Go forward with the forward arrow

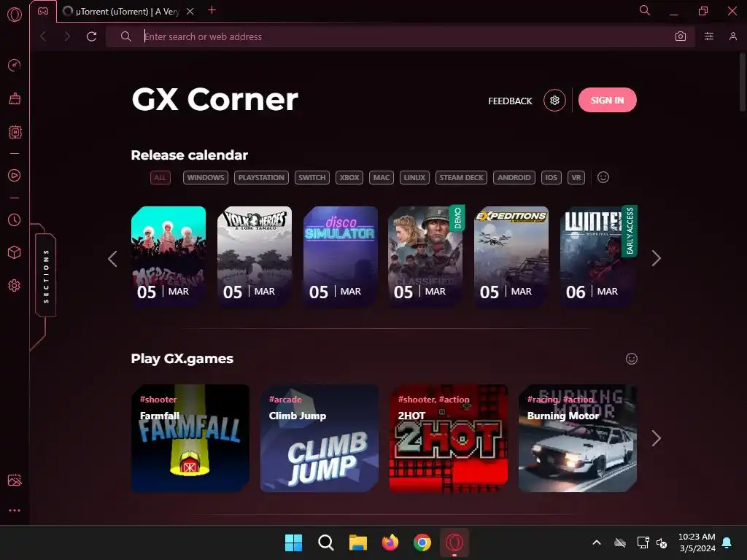pyautogui.click(x=67, y=36)
